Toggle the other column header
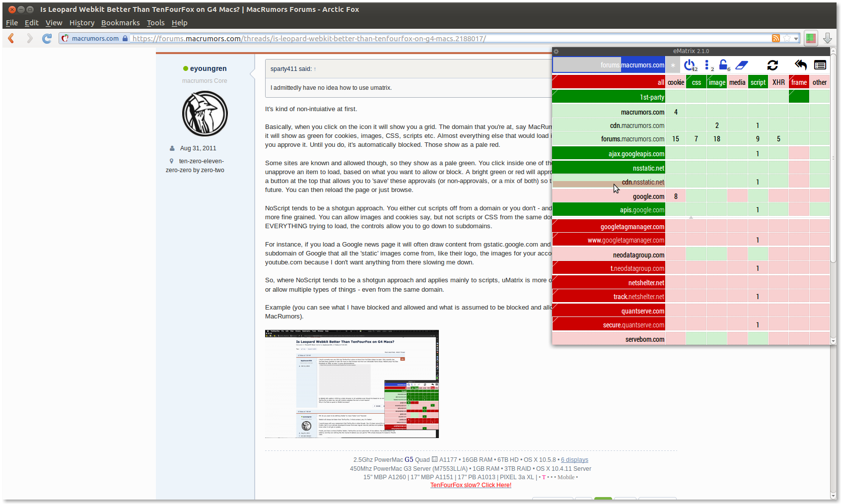Viewport: 841px width, 504px height. [820, 82]
